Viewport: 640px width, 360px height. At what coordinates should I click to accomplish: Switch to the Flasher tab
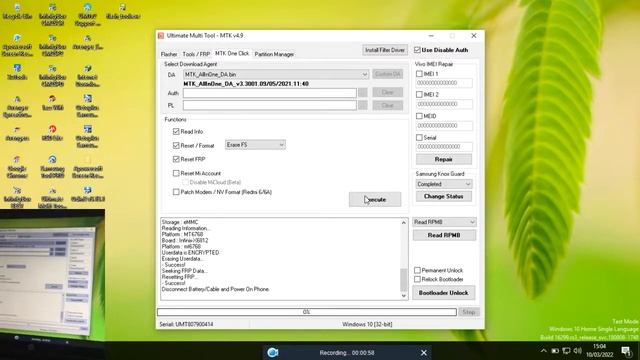coord(169,54)
